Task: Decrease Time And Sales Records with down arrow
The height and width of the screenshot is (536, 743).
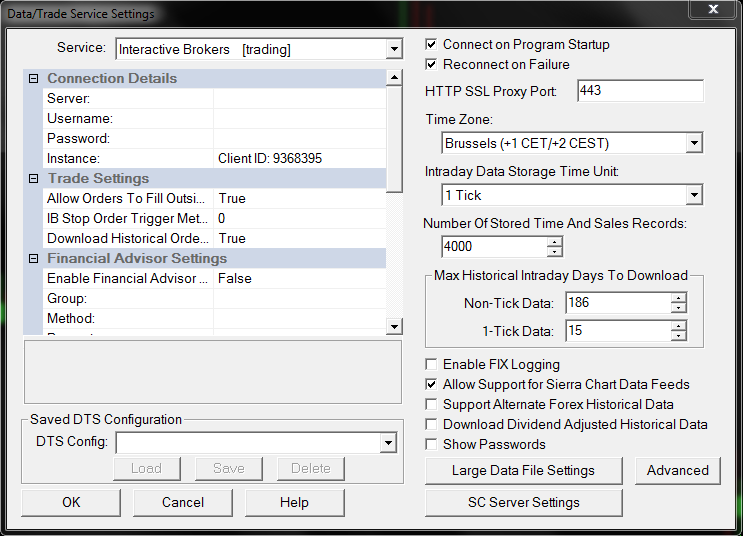Action: tap(554, 252)
